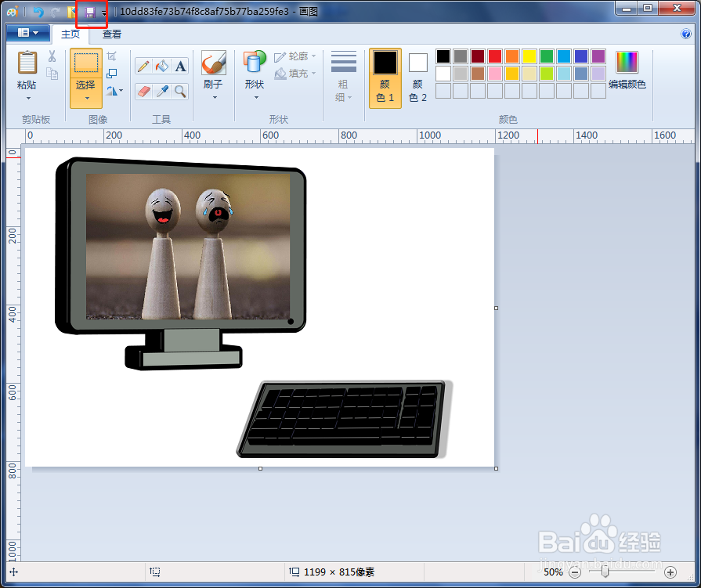Click the new document icon in title bar
701x588 pixels.
[x=72, y=12]
